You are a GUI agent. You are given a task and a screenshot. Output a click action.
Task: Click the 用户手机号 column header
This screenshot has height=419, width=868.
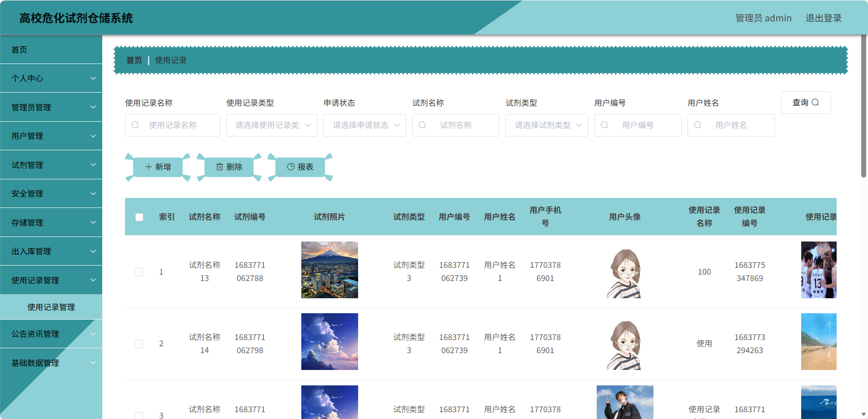click(545, 217)
